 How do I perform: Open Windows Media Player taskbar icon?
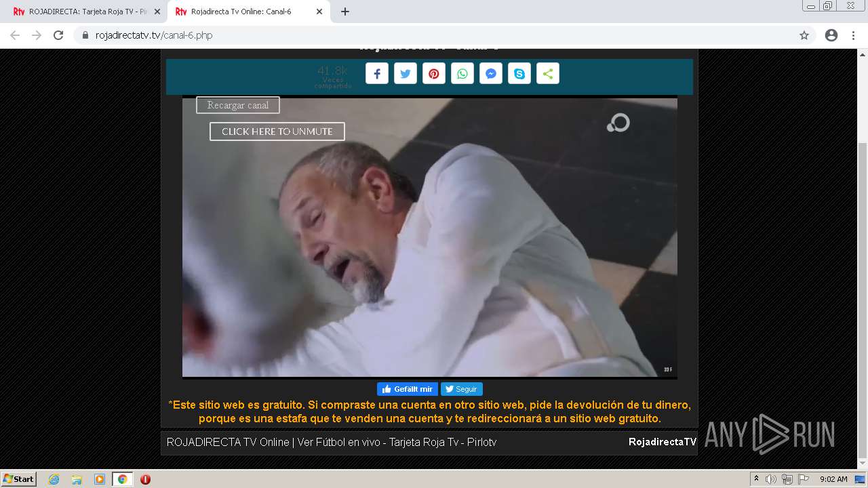pos(100,479)
